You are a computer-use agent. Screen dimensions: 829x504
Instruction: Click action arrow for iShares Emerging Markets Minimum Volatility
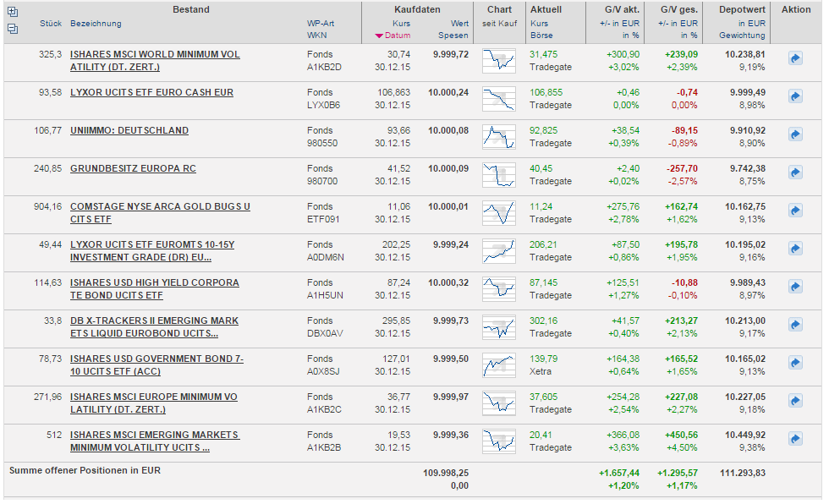pyautogui.click(x=795, y=440)
